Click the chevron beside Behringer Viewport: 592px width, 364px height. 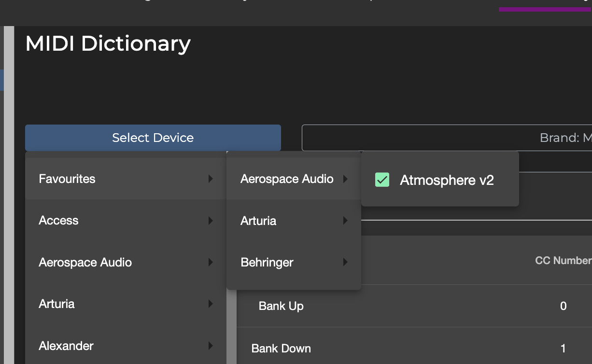coord(346,262)
